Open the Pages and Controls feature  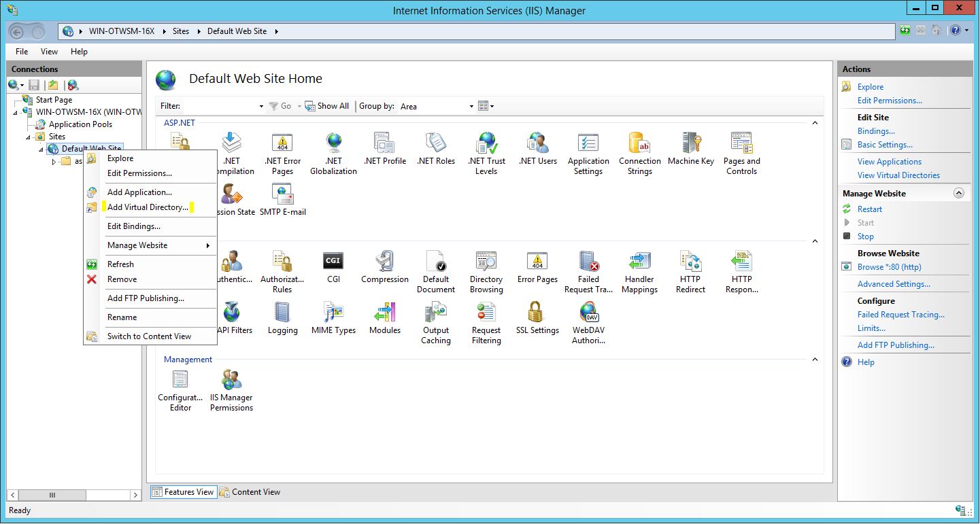(741, 154)
